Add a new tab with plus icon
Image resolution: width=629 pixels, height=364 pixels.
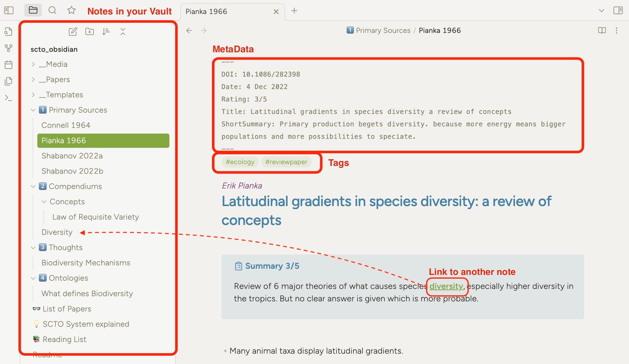[294, 11]
